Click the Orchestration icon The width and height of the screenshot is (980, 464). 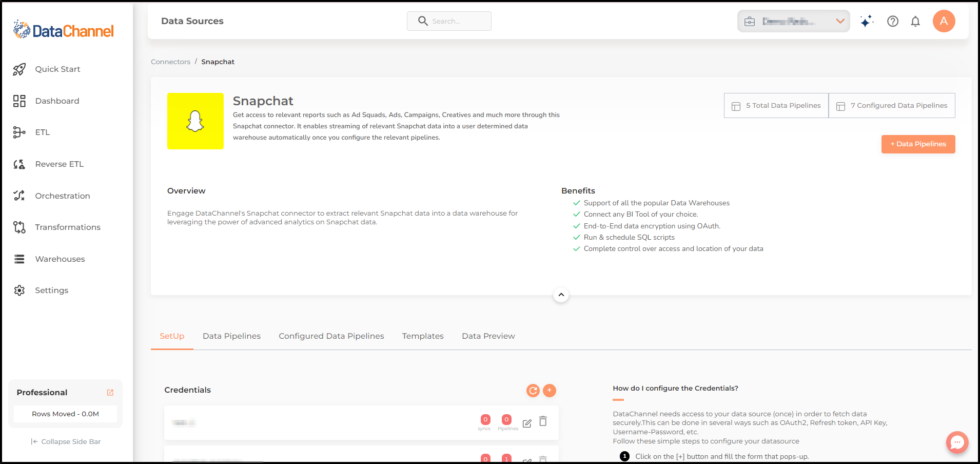pyautogui.click(x=19, y=196)
